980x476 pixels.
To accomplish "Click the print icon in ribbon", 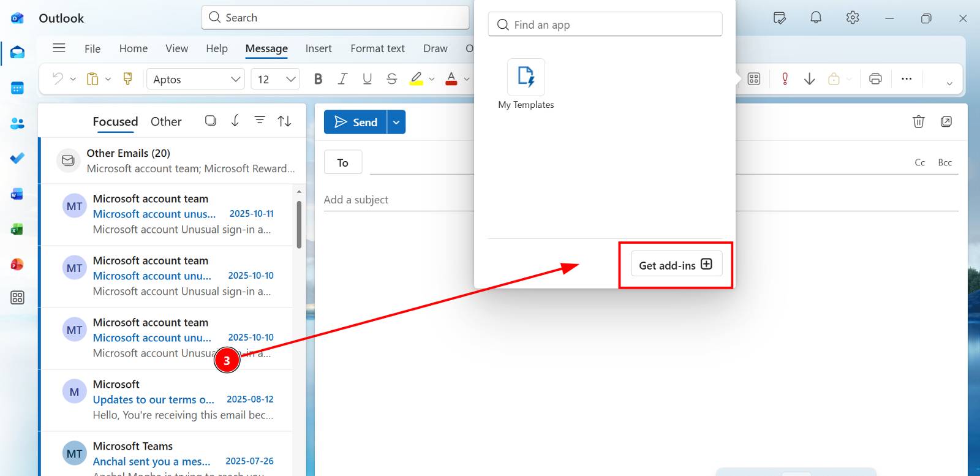I will coord(875,79).
